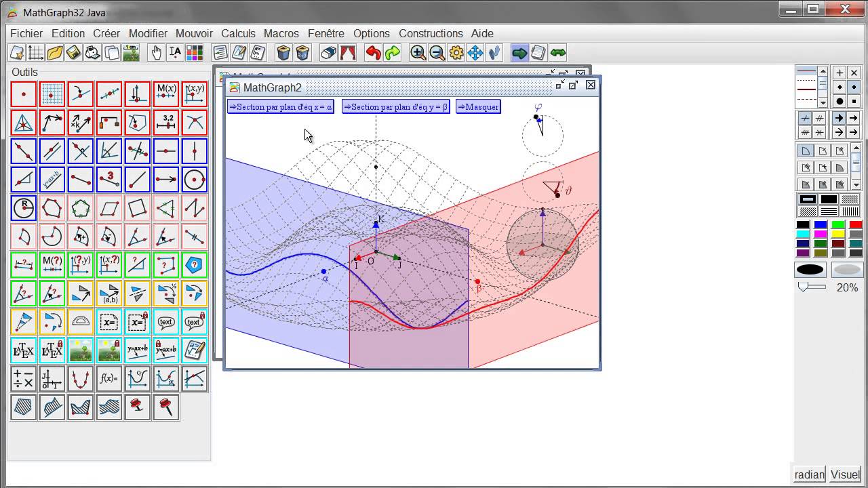This screenshot has height=488, width=868.
Task: Select the text display tool
Action: tap(166, 322)
